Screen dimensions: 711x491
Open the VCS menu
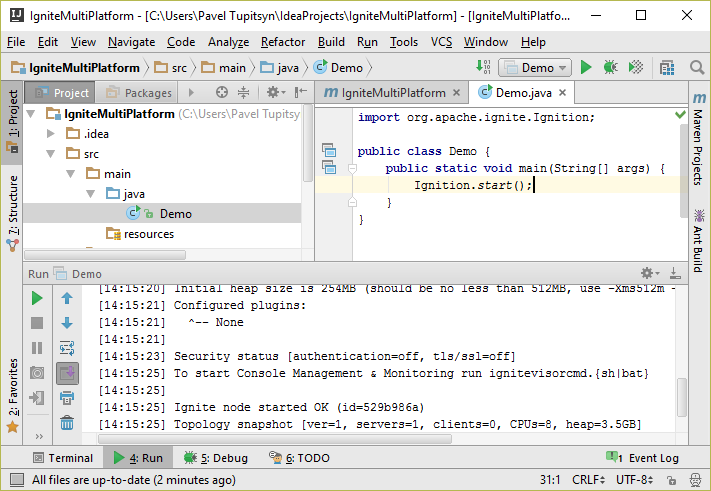point(441,42)
